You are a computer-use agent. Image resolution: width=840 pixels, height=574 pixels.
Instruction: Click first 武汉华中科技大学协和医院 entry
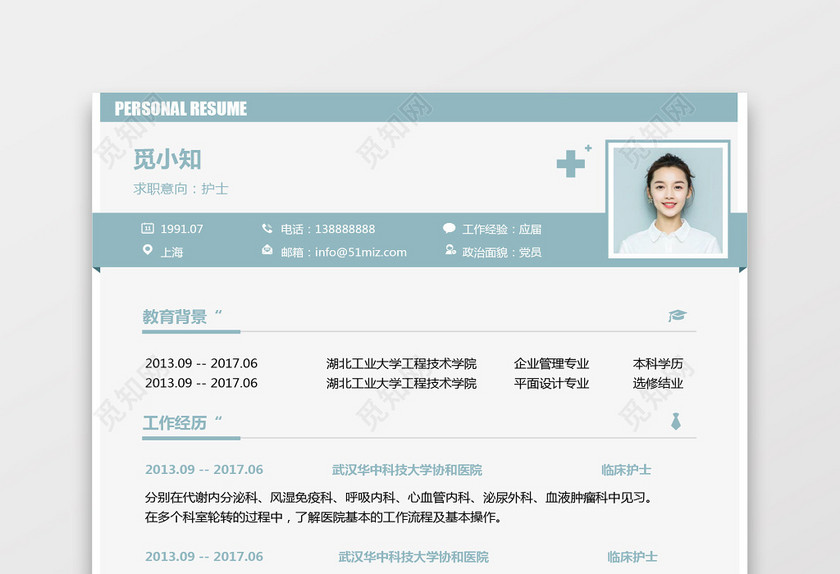click(x=407, y=470)
